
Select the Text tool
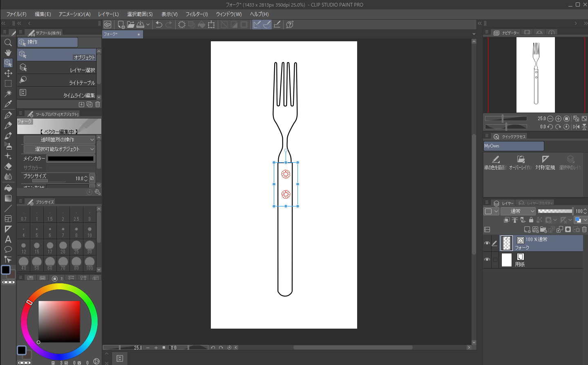tap(8, 239)
